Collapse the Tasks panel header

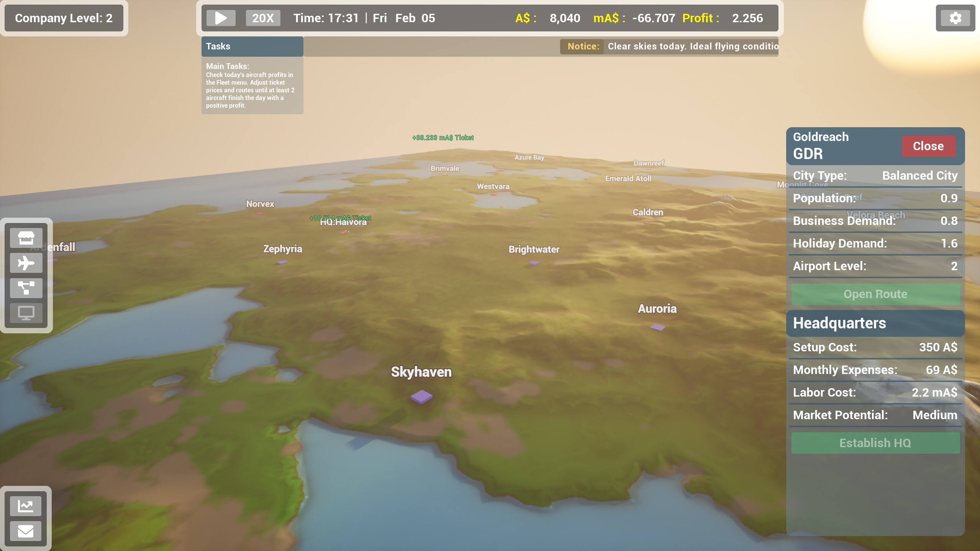pos(252,46)
